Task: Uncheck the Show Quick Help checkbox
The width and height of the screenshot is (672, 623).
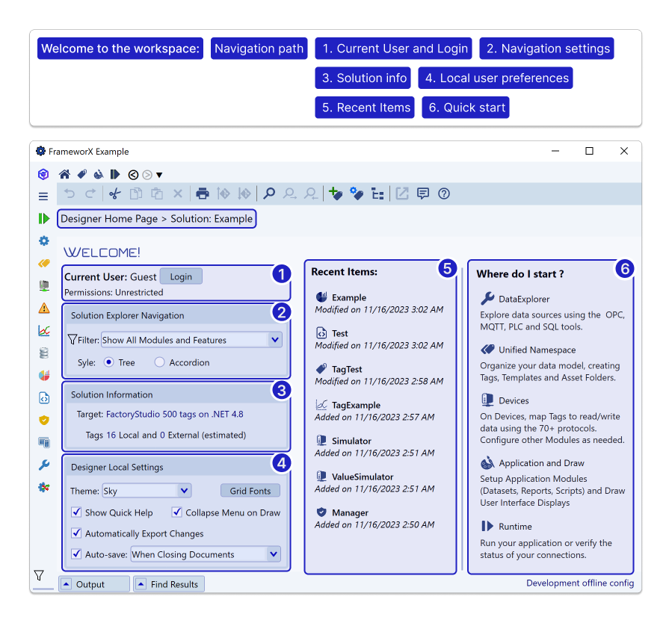Action: pyautogui.click(x=76, y=512)
